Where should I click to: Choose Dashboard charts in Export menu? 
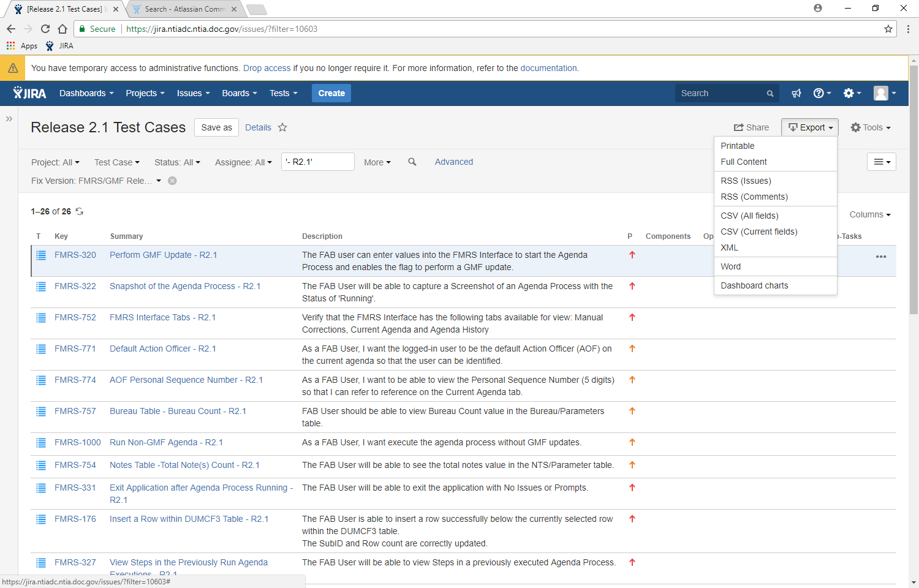[776, 285]
